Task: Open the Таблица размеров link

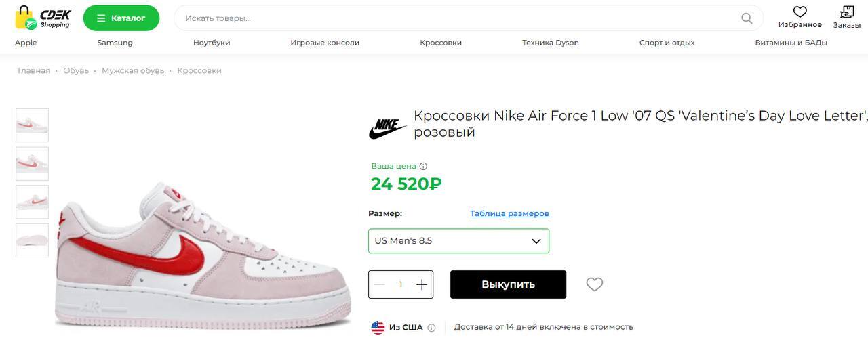Action: (x=509, y=213)
